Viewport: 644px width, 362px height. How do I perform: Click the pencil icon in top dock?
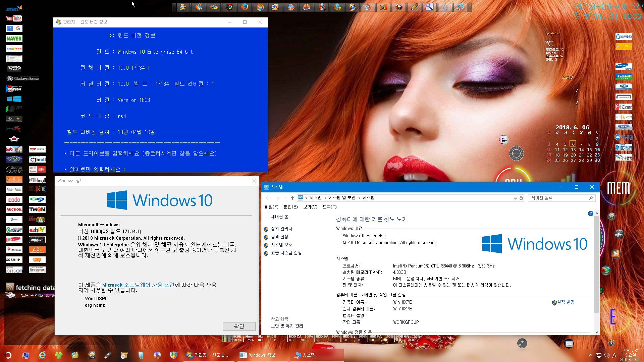coord(415,7)
